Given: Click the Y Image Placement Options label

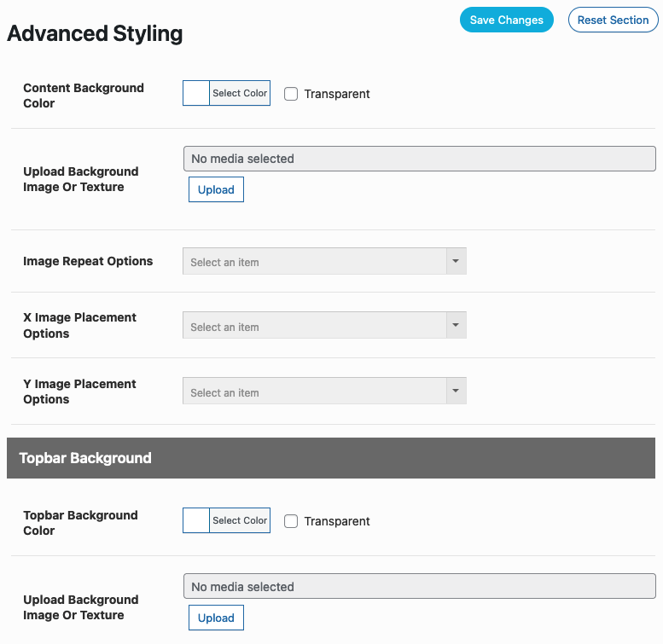Looking at the screenshot, I should pyautogui.click(x=79, y=392).
